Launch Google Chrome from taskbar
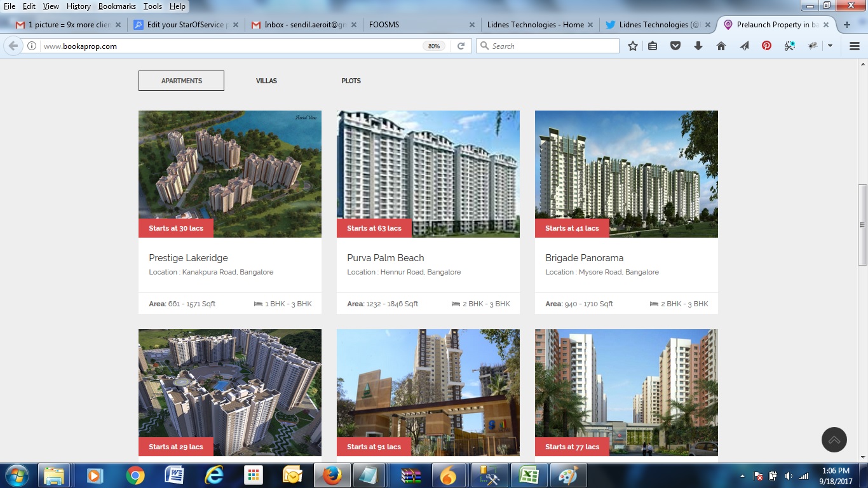The width and height of the screenshot is (868, 488). pos(135,475)
